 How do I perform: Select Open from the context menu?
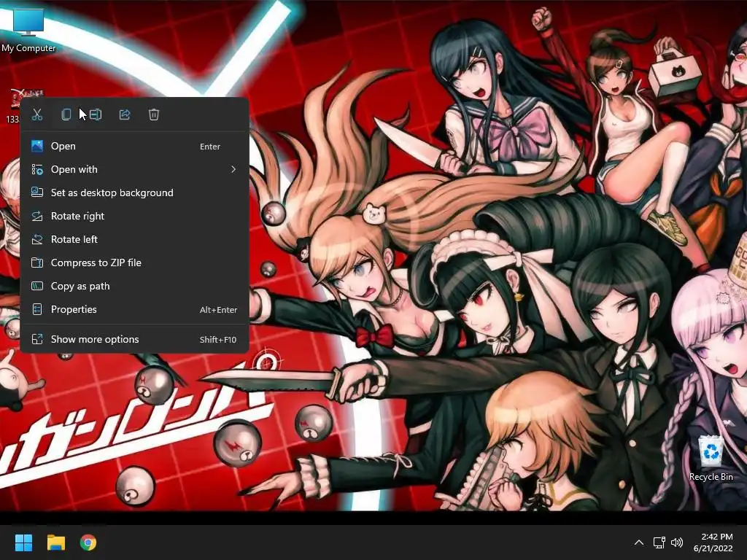(x=134, y=146)
